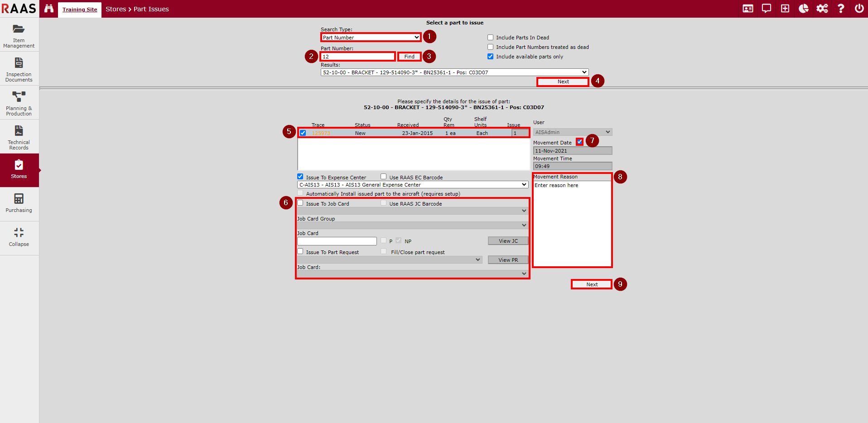Open the Technical Records module
This screenshot has width=868, height=423.
pyautogui.click(x=19, y=137)
